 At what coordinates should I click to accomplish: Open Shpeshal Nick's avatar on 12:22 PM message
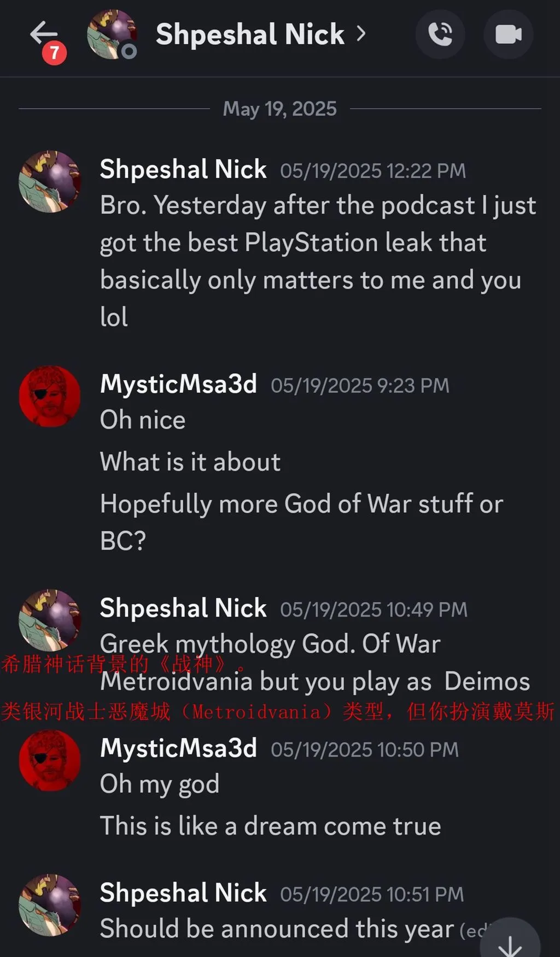pyautogui.click(x=50, y=182)
